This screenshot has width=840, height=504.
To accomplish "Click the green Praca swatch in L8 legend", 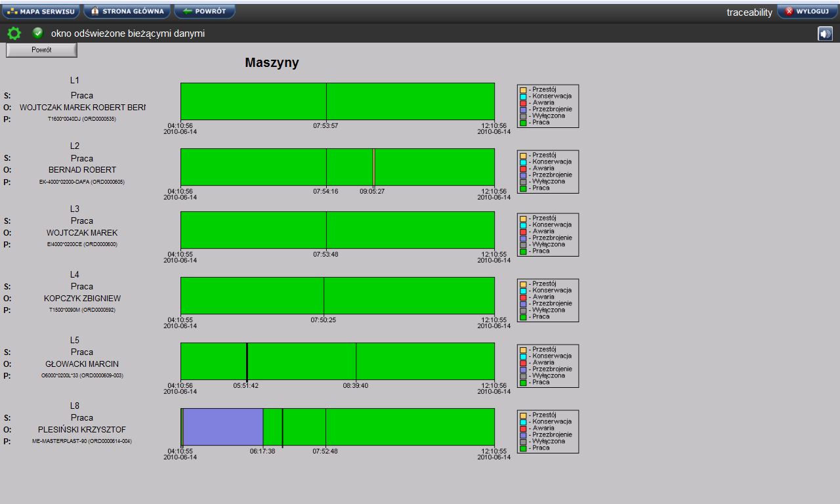I will click(x=523, y=448).
